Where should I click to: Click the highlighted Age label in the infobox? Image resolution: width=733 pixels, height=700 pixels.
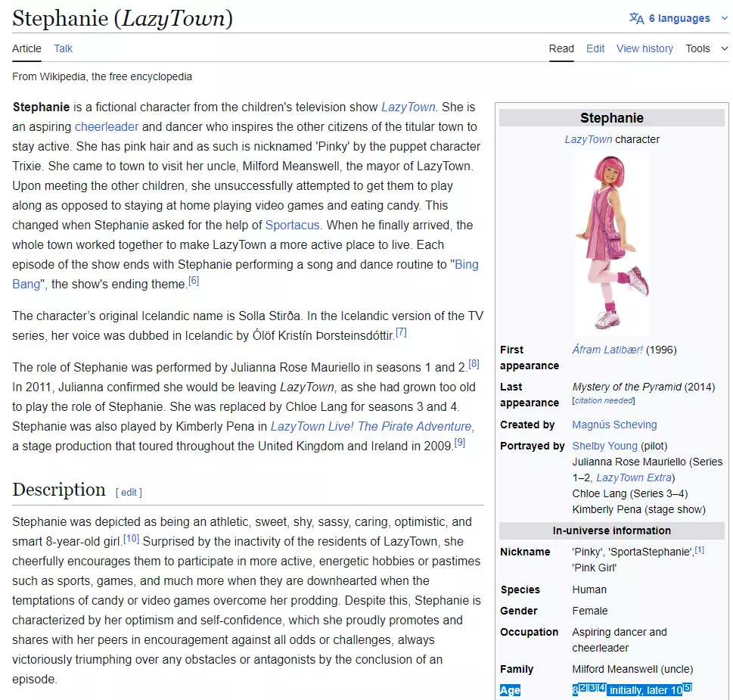coord(510,690)
